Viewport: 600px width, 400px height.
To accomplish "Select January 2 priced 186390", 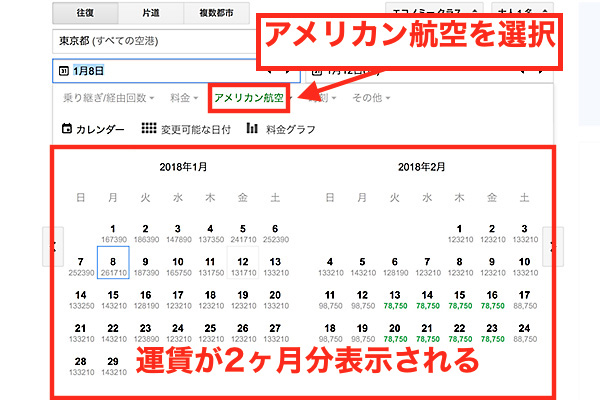I will [x=146, y=234].
